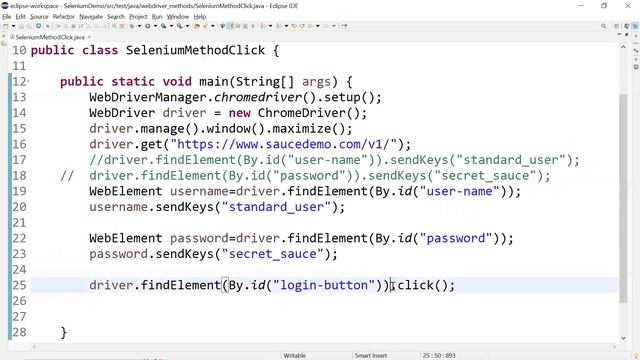
Task: Maximize the editor area
Action: pos(627,34)
